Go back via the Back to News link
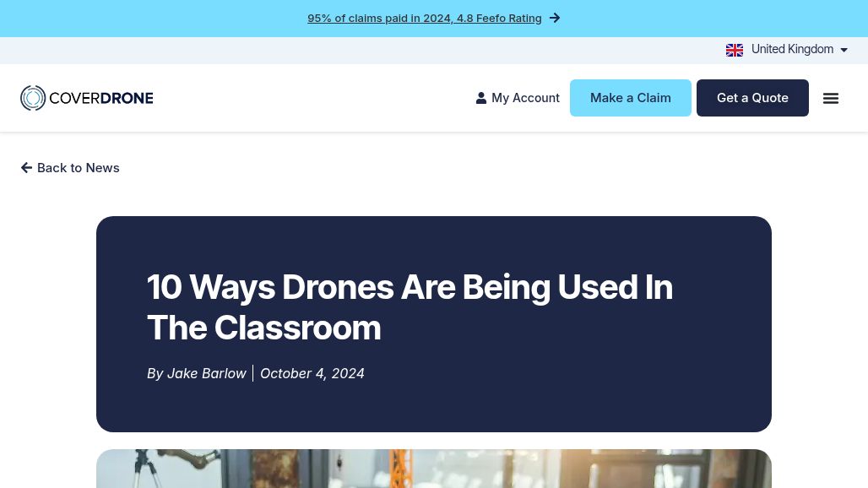Screen dimensions: 868x488 click(78, 168)
